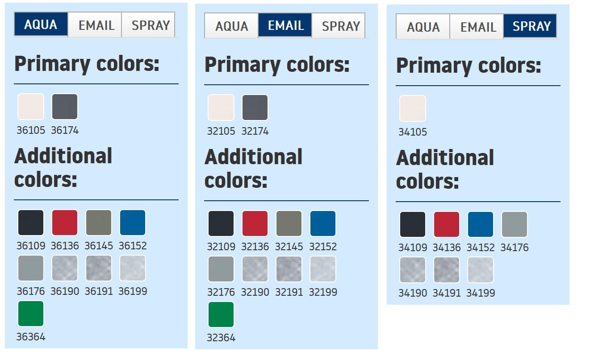Switch to EMAIL tab in middle panel

coord(285,25)
